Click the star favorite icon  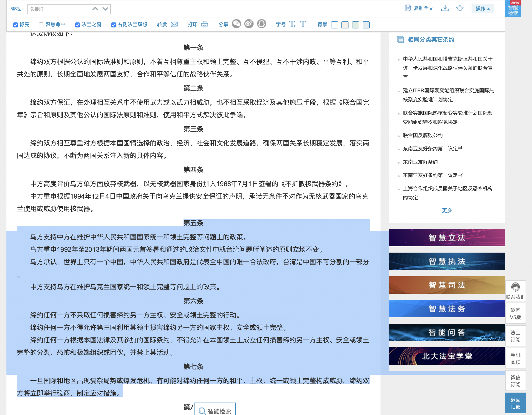(x=460, y=8)
